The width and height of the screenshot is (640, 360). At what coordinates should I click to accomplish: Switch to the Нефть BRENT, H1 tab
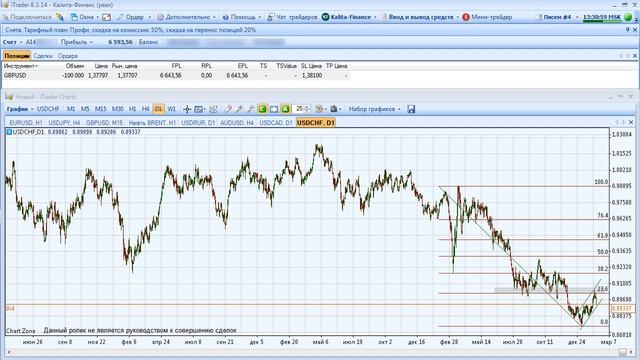pyautogui.click(x=152, y=122)
